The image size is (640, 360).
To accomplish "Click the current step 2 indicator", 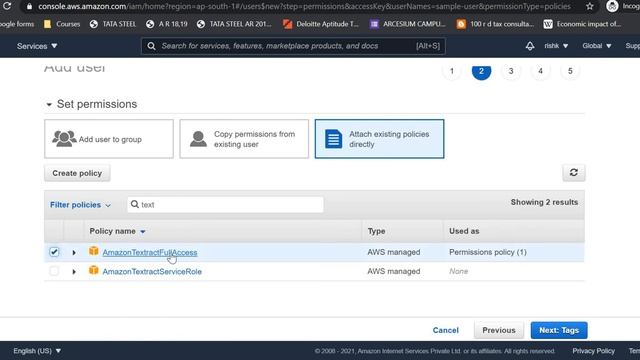I will click(x=481, y=71).
